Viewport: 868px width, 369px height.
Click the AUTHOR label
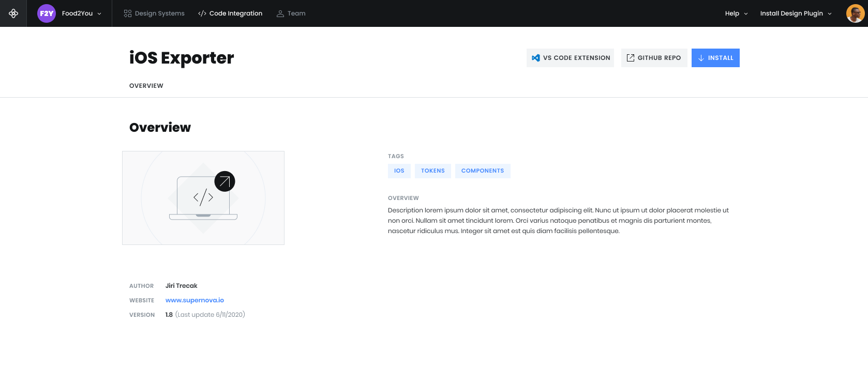click(142, 286)
